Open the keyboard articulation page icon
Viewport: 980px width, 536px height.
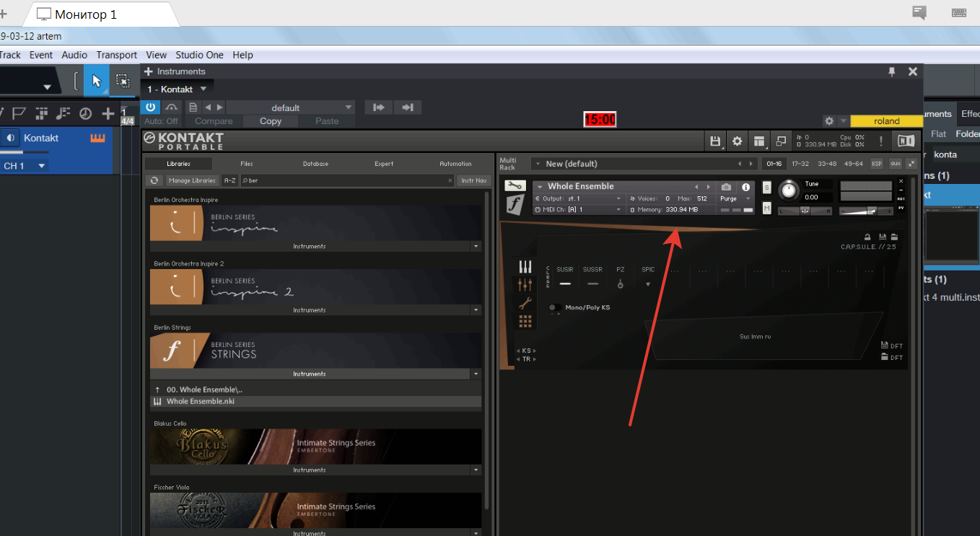click(525, 267)
